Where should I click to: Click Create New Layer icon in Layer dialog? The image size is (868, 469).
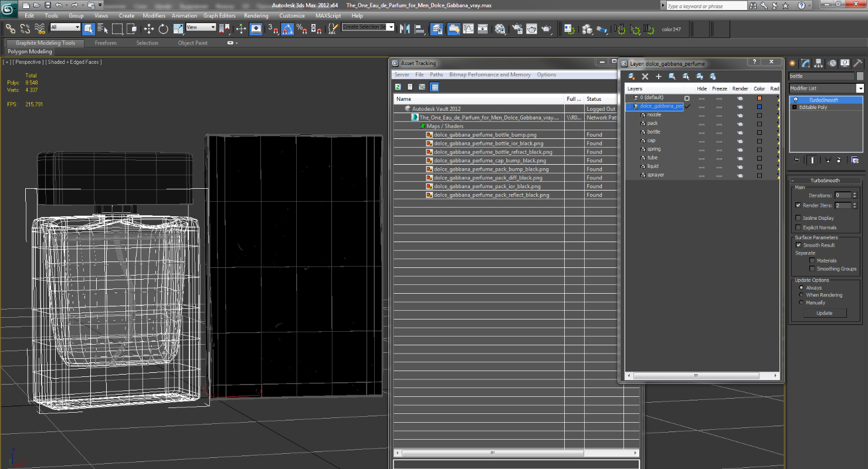tap(632, 76)
